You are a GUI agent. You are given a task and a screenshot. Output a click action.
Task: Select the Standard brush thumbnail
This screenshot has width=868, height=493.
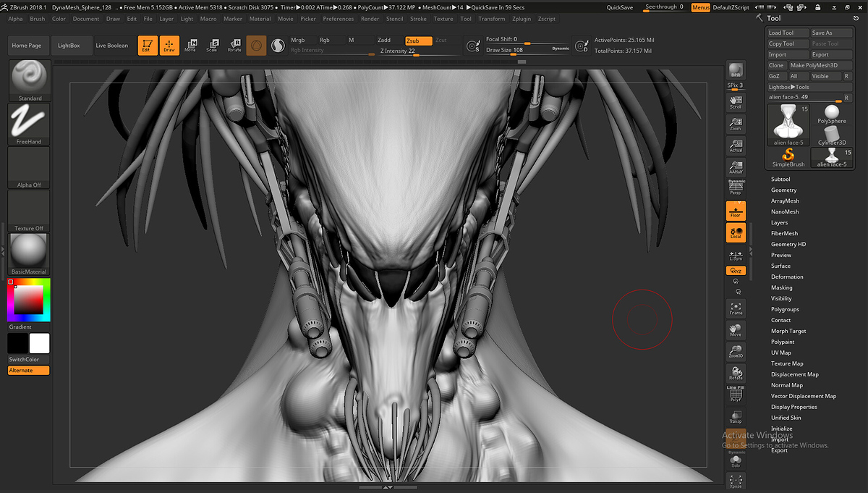[29, 78]
